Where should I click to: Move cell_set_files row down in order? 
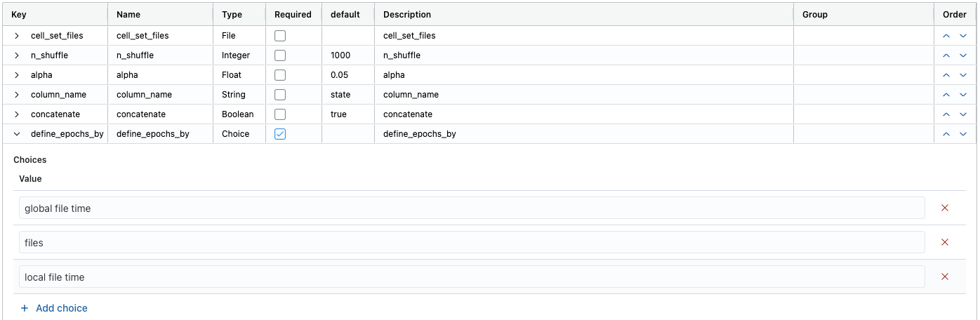963,36
